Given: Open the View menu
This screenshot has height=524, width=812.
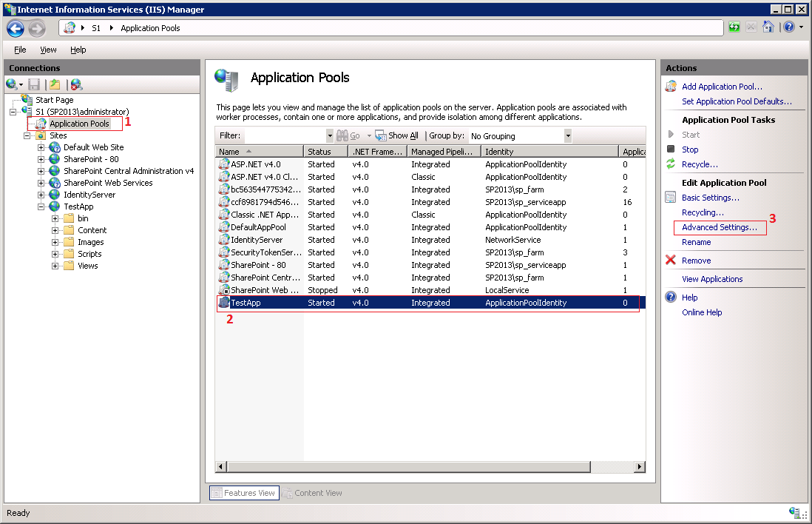Looking at the screenshot, I should point(48,50).
